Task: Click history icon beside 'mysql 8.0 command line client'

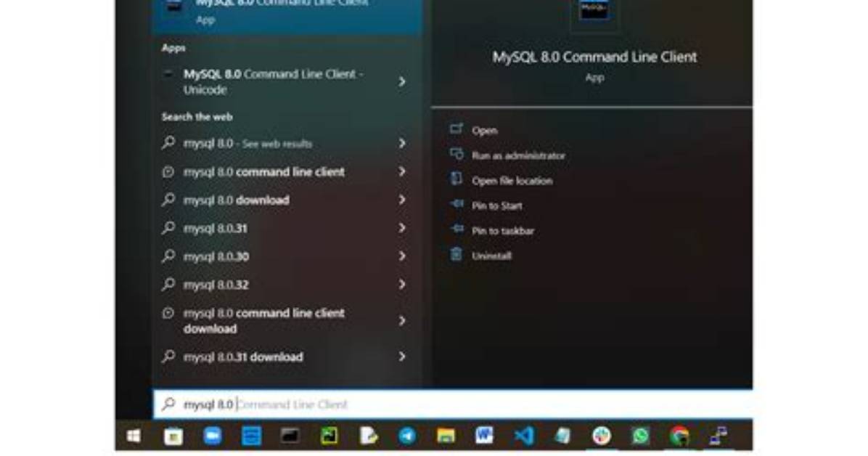Action: [168, 172]
